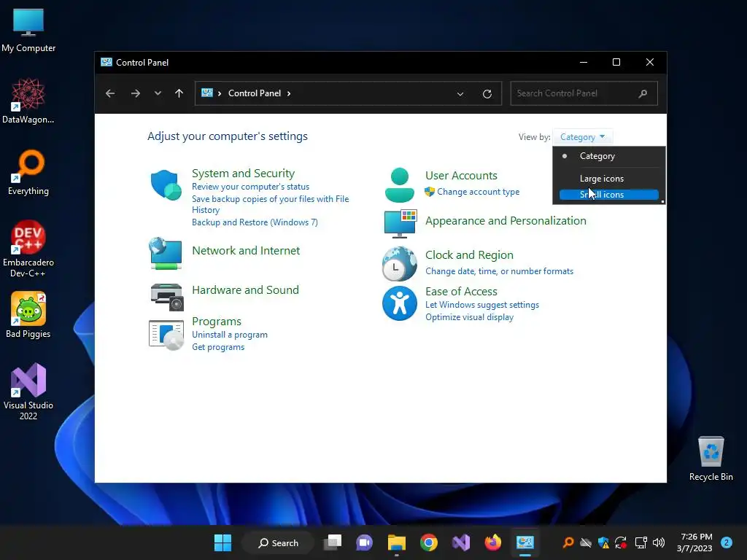The height and width of the screenshot is (560, 747).
Task: Open Appearance and Personalization heading link
Action: [506, 221]
